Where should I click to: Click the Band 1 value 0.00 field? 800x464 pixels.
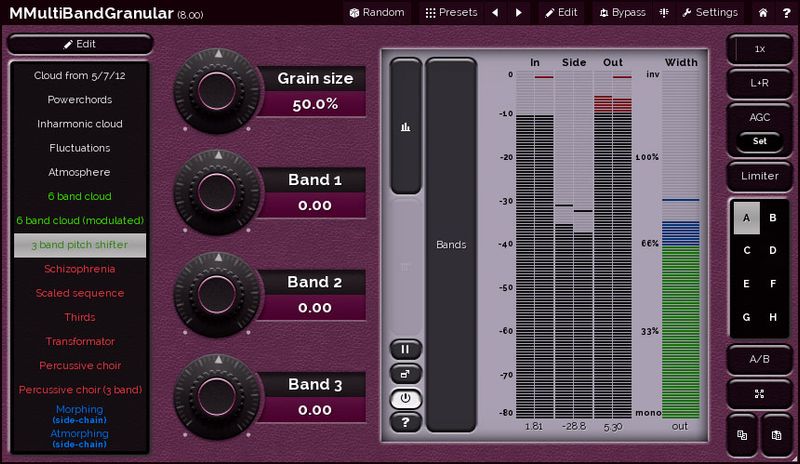(315, 205)
